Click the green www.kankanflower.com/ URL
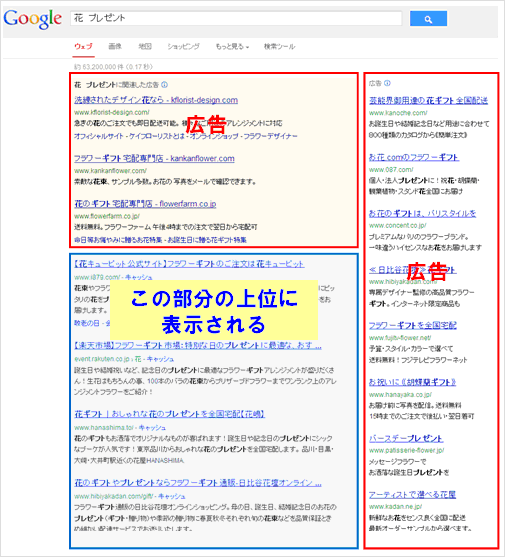Image resolution: width=505 pixels, height=557 pixels. point(110,171)
